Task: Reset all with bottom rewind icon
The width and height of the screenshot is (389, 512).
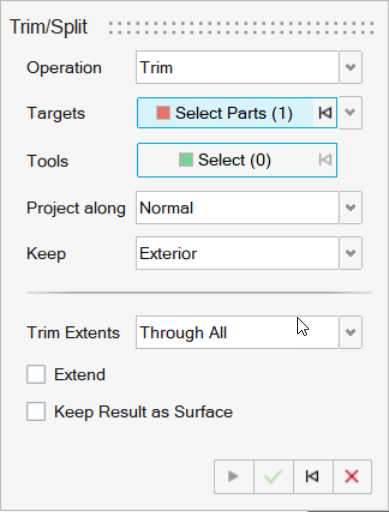Action: pos(313,476)
